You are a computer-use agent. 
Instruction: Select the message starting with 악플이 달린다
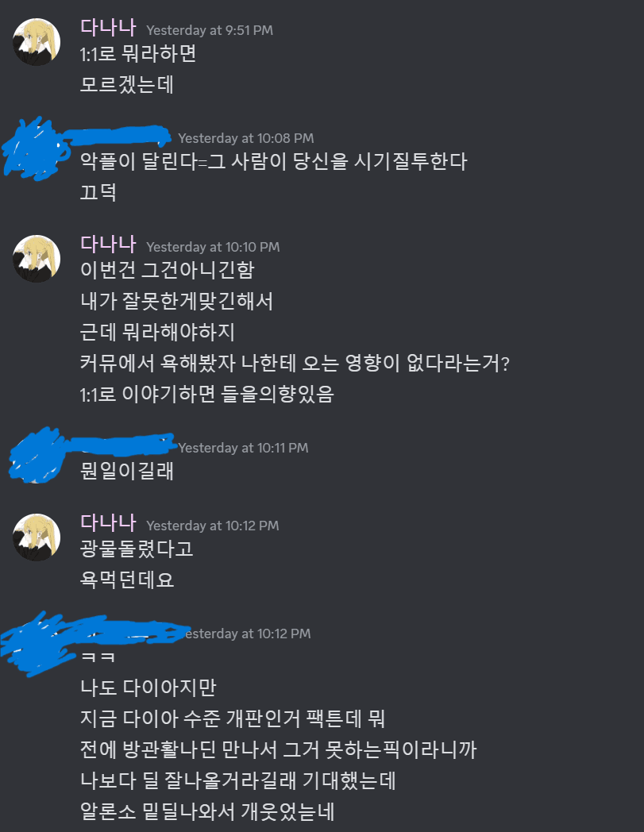coord(273,161)
